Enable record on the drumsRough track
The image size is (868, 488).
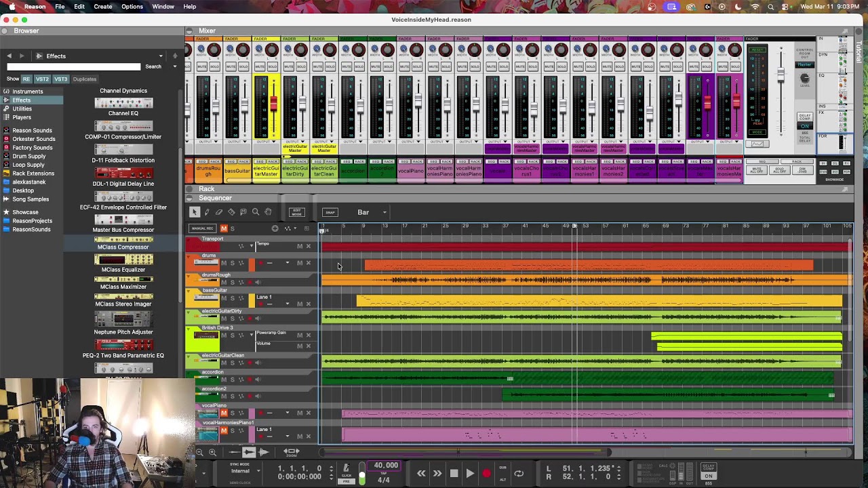249,282
